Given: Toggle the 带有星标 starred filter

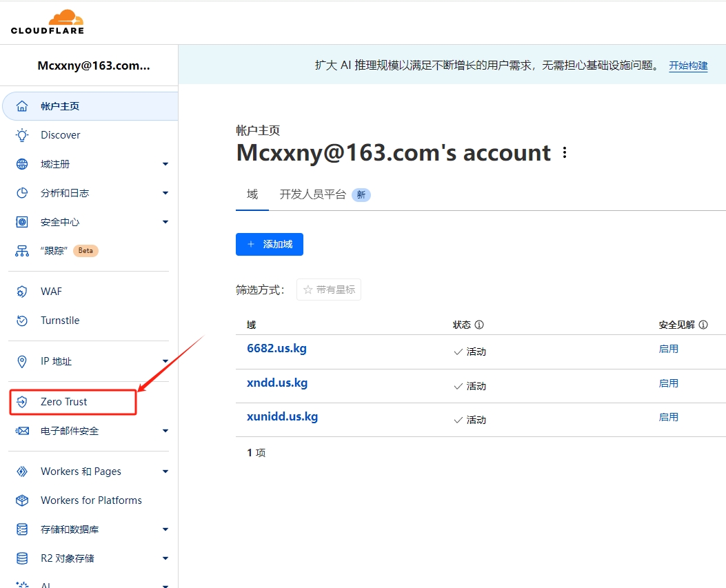Looking at the screenshot, I should pyautogui.click(x=329, y=290).
